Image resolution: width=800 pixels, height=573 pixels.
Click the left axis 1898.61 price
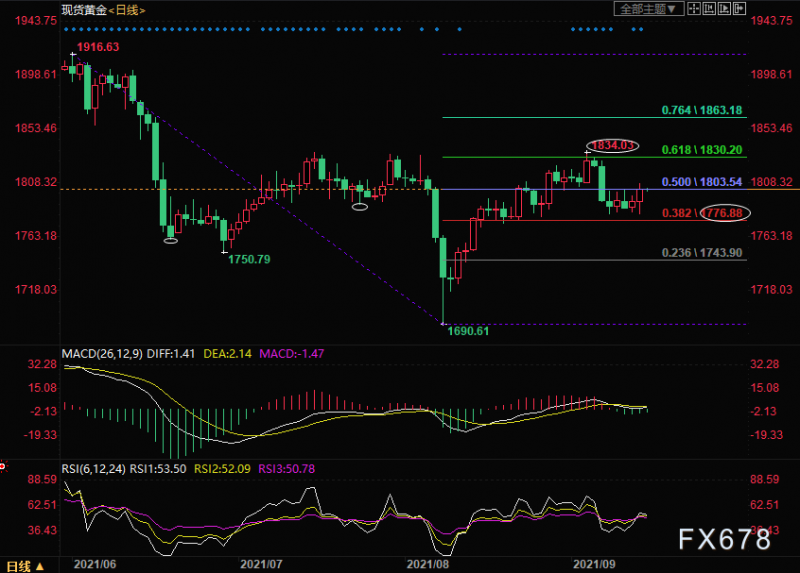[36, 74]
